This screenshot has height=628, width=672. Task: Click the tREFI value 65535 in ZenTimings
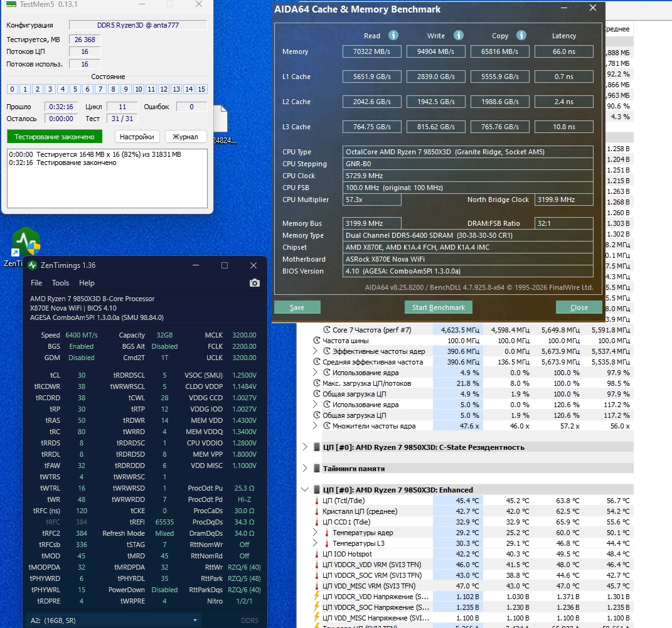click(x=164, y=522)
